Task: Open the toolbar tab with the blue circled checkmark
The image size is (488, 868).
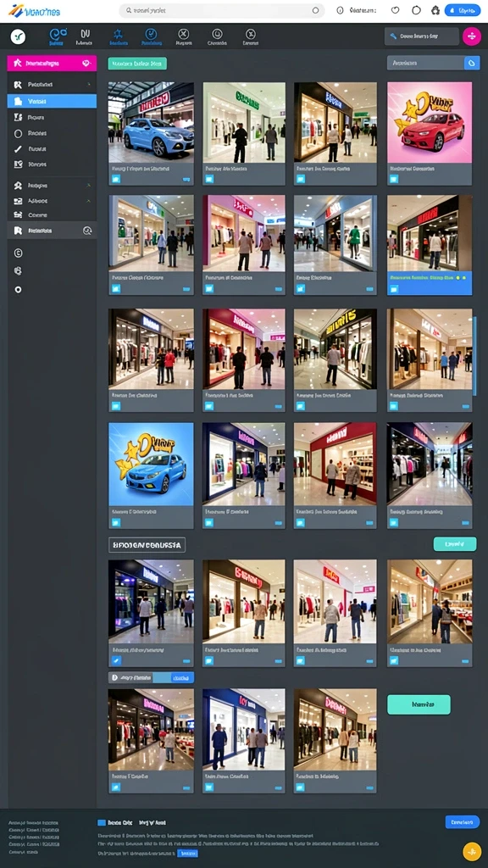Action: [151, 36]
